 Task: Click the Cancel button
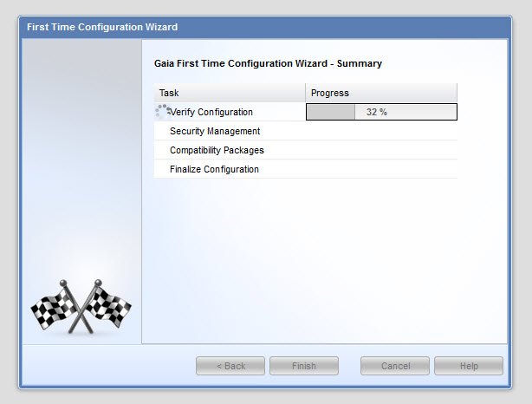click(395, 366)
